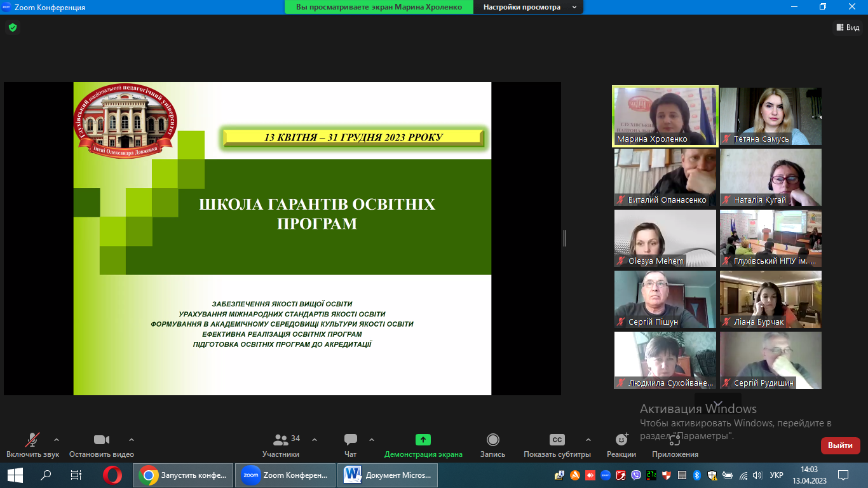This screenshot has width=868, height=488.
Task: Select Olesya Mehem video tile
Action: [665, 238]
